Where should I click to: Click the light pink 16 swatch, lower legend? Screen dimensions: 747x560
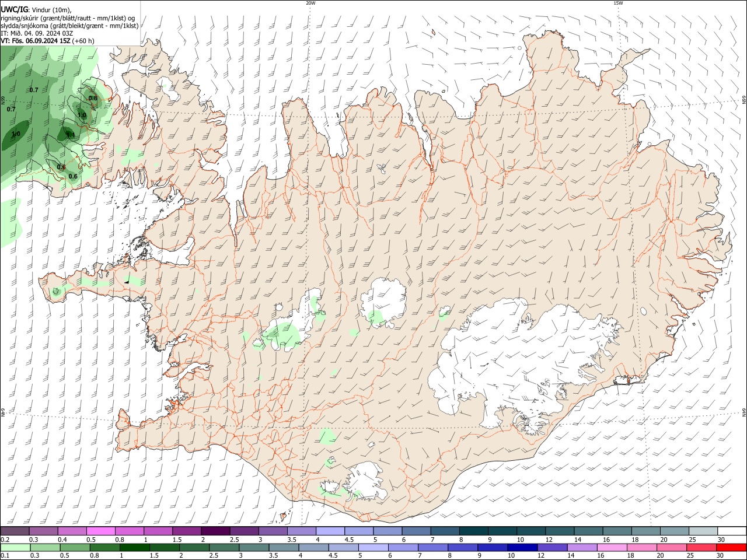612,547
